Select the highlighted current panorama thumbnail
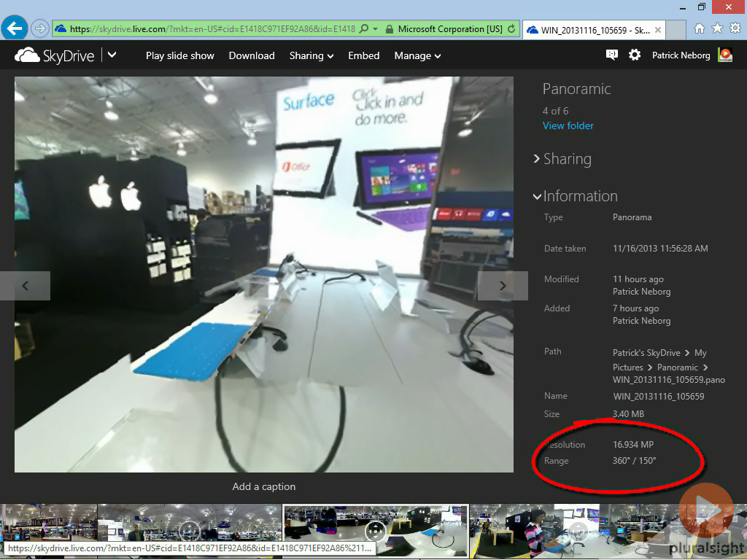 376,532
